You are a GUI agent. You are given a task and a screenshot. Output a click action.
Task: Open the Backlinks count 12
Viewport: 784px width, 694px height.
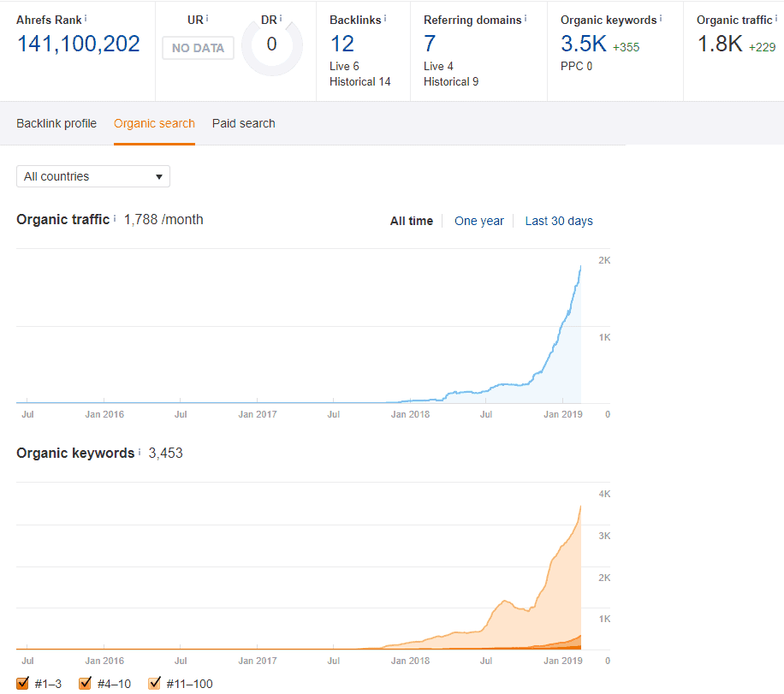342,44
